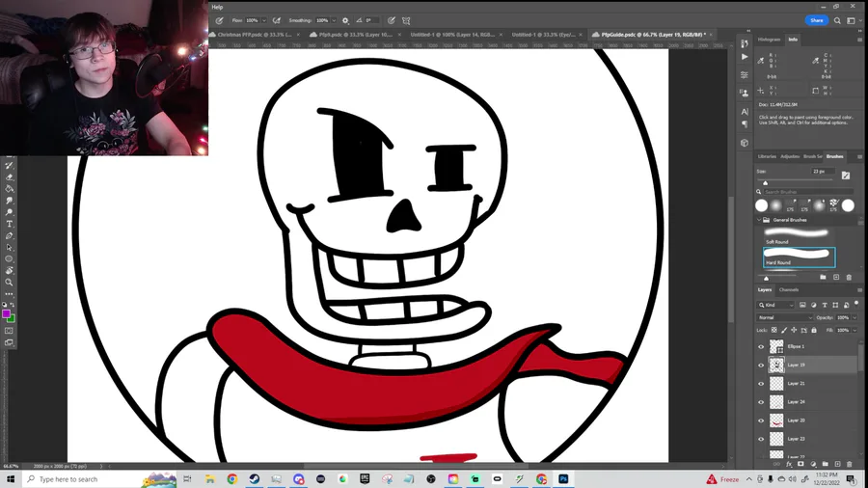868x488 pixels.
Task: Select the Smudge tool
Action: click(10, 201)
